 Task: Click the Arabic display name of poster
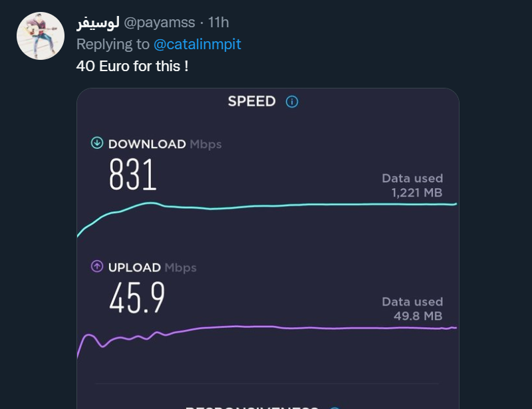[98, 23]
